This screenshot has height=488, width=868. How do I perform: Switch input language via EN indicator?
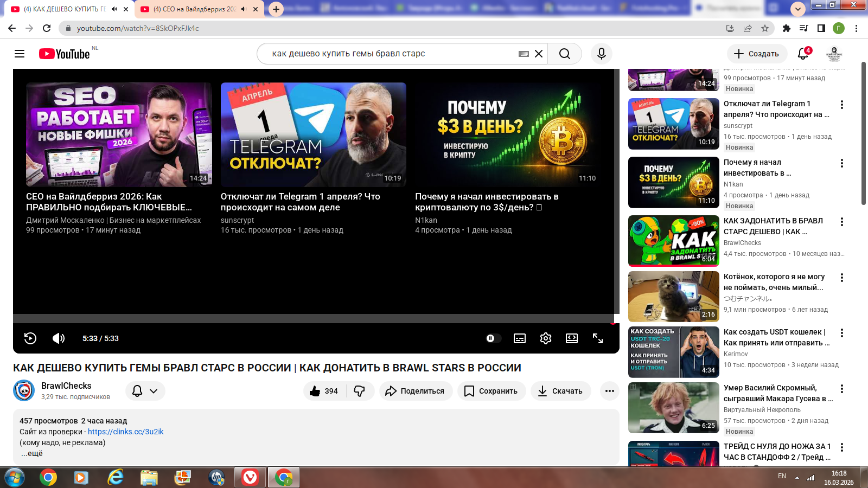(782, 476)
